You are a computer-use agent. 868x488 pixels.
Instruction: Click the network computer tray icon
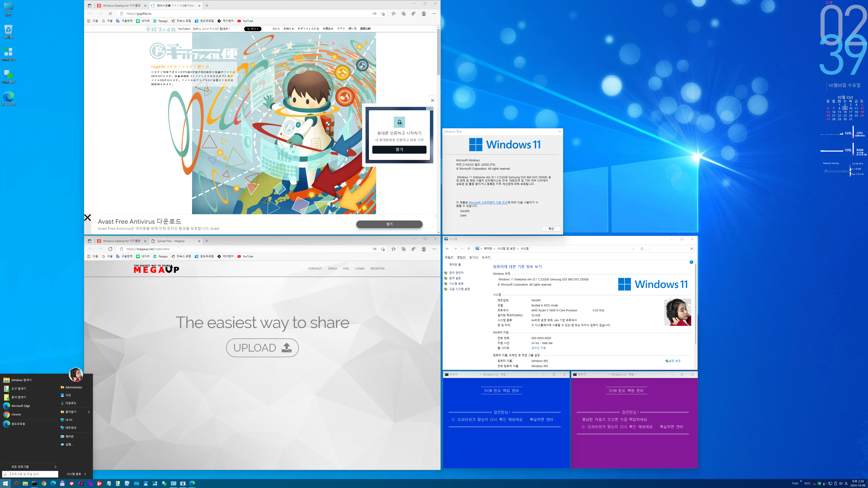[830, 484]
